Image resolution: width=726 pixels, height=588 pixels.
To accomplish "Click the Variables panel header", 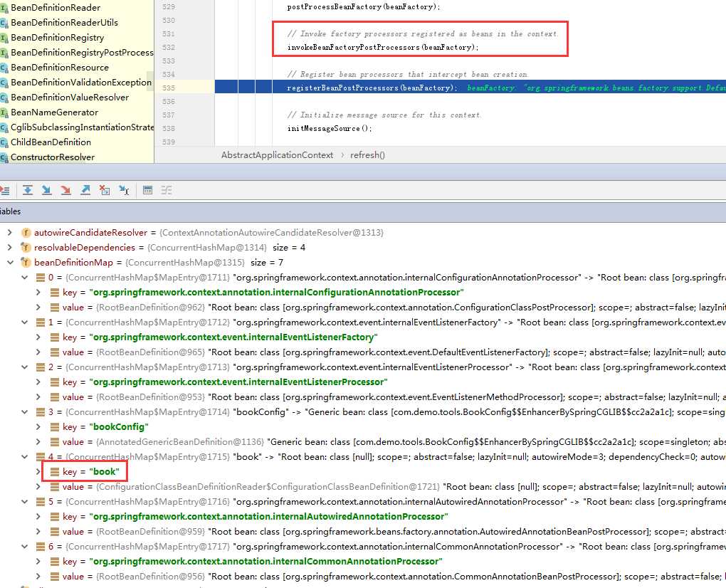I will click(x=363, y=211).
